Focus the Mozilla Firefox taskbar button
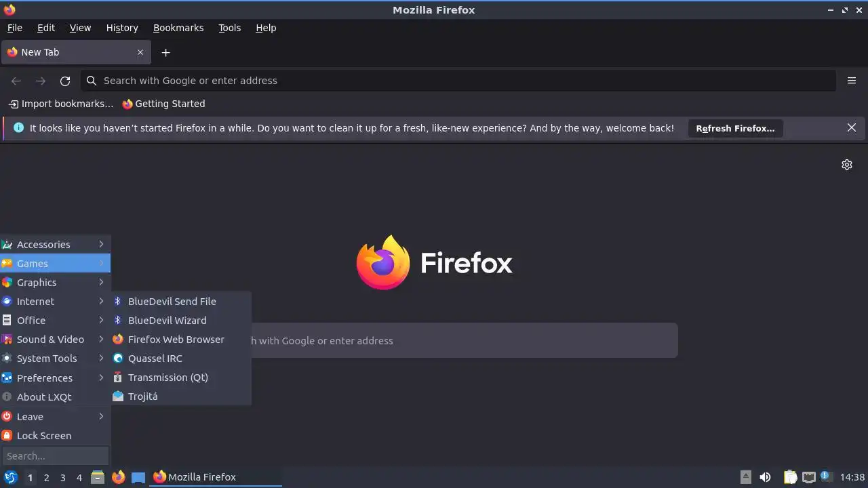 216,477
